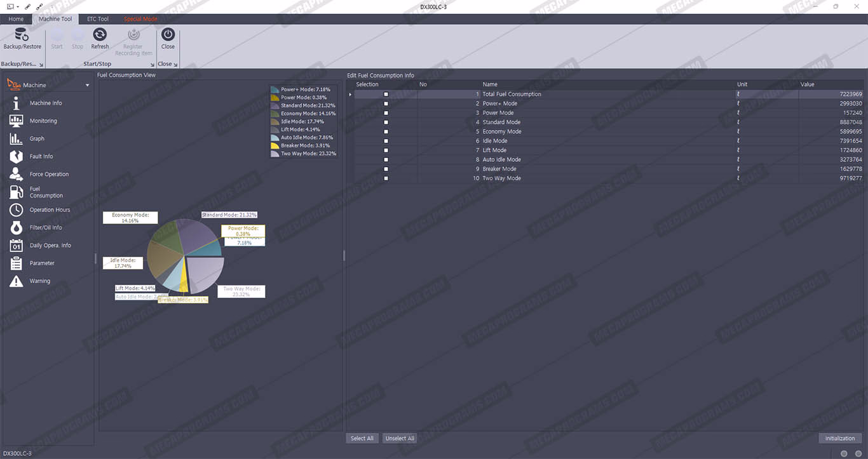Image resolution: width=868 pixels, height=459 pixels.
Task: Open Machine Info from sidebar
Action: click(17, 103)
